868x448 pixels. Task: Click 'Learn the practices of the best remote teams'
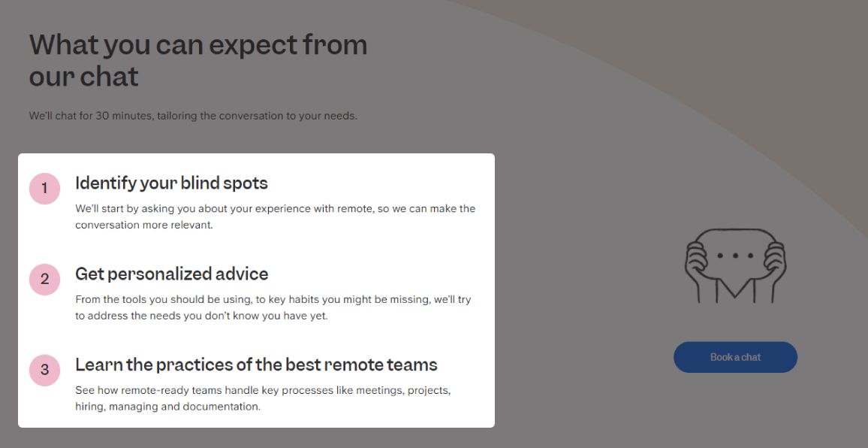[256, 365]
